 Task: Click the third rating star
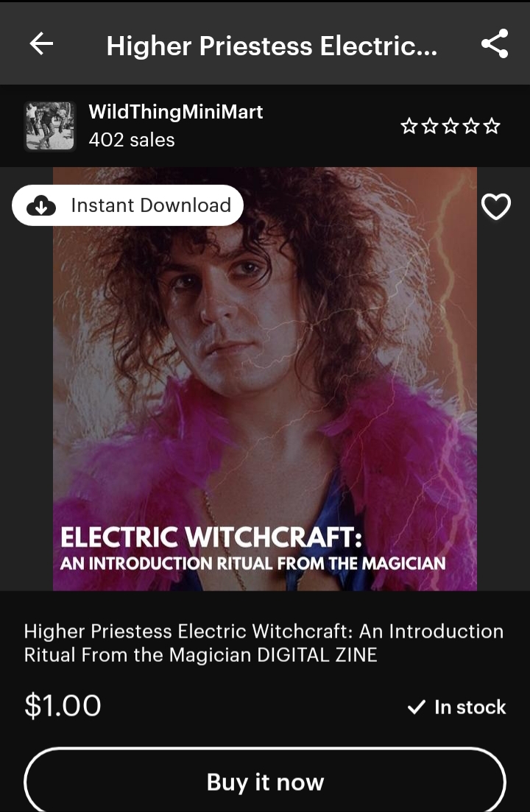451,126
